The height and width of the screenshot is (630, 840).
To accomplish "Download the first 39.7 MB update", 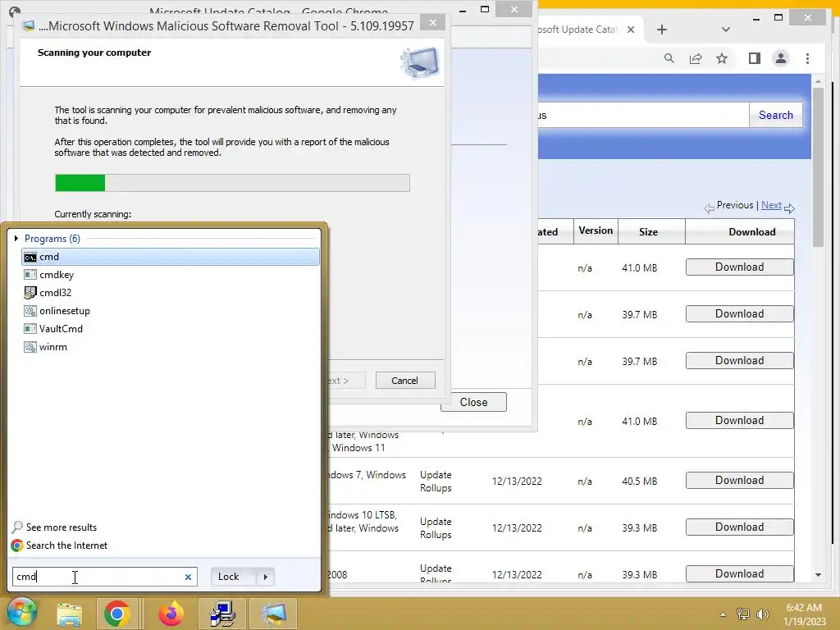I will coord(740,314).
